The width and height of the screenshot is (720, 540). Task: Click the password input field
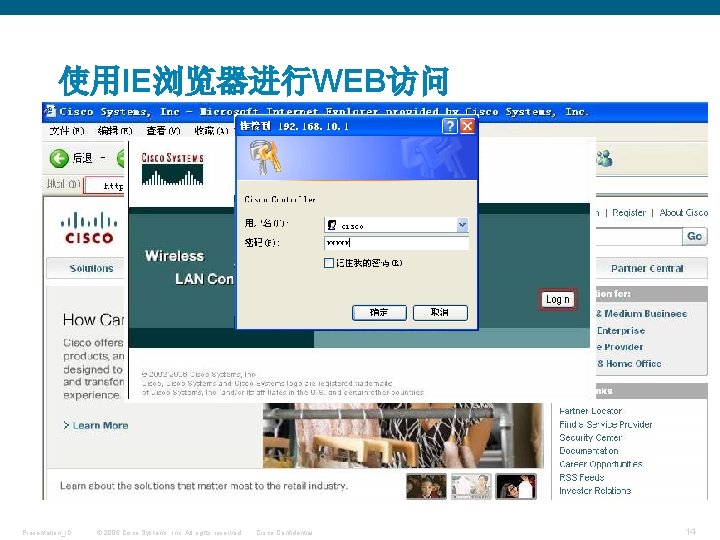tap(397, 243)
